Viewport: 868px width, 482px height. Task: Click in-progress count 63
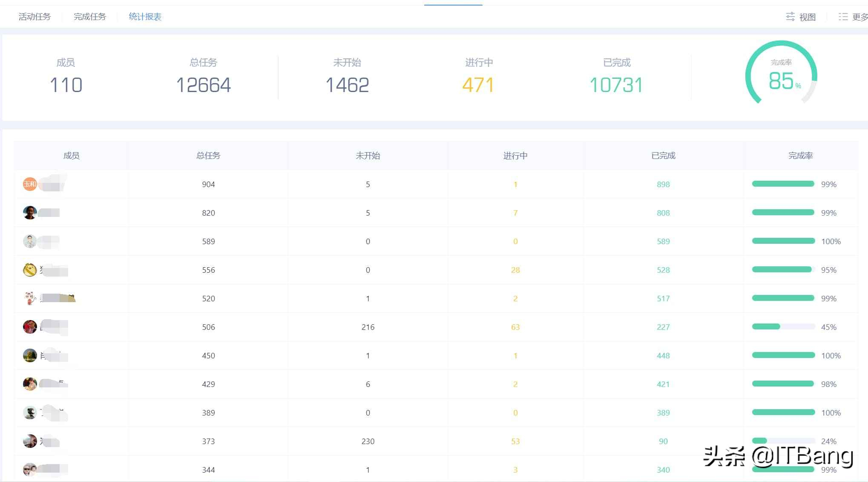coord(515,327)
